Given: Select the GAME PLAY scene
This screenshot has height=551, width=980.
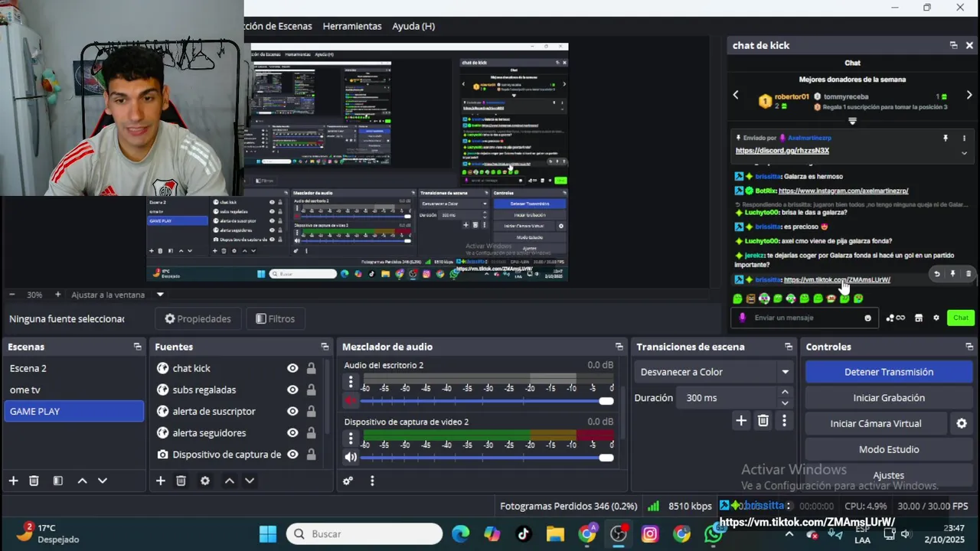Looking at the screenshot, I should [73, 411].
